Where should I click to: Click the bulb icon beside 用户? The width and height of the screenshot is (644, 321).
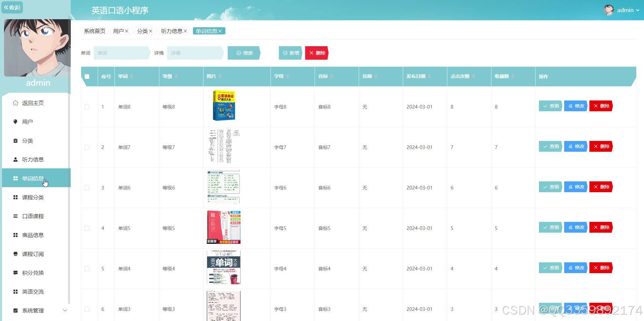click(x=15, y=122)
